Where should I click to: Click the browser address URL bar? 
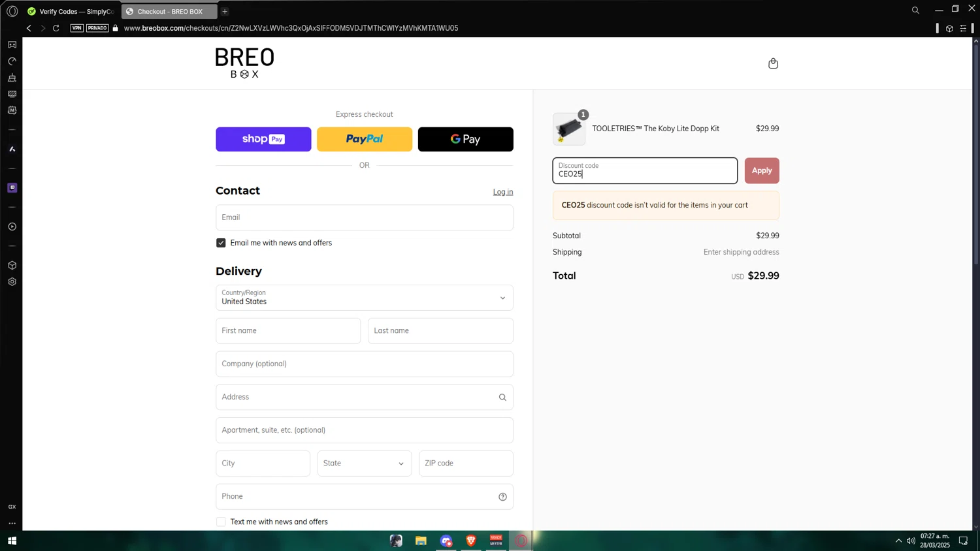point(291,28)
